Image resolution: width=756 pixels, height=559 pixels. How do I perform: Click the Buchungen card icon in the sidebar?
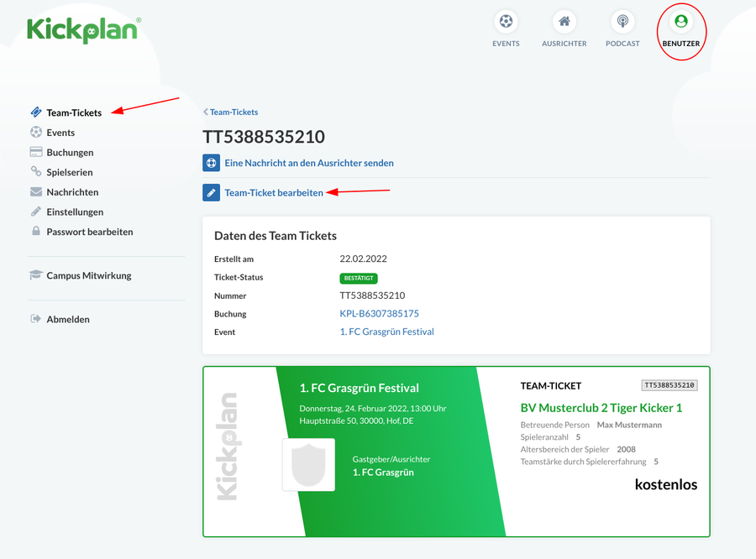pyautogui.click(x=36, y=152)
